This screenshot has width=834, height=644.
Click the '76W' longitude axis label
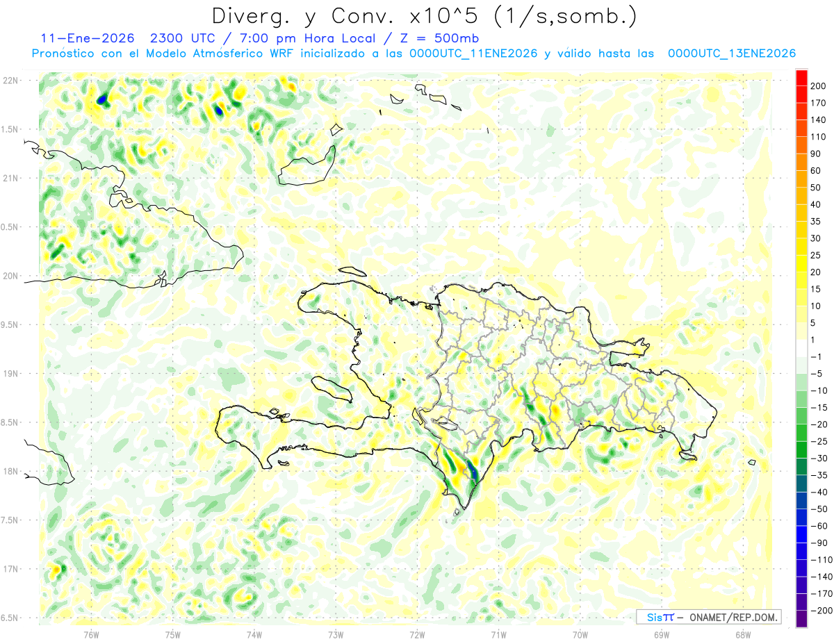[91, 634]
